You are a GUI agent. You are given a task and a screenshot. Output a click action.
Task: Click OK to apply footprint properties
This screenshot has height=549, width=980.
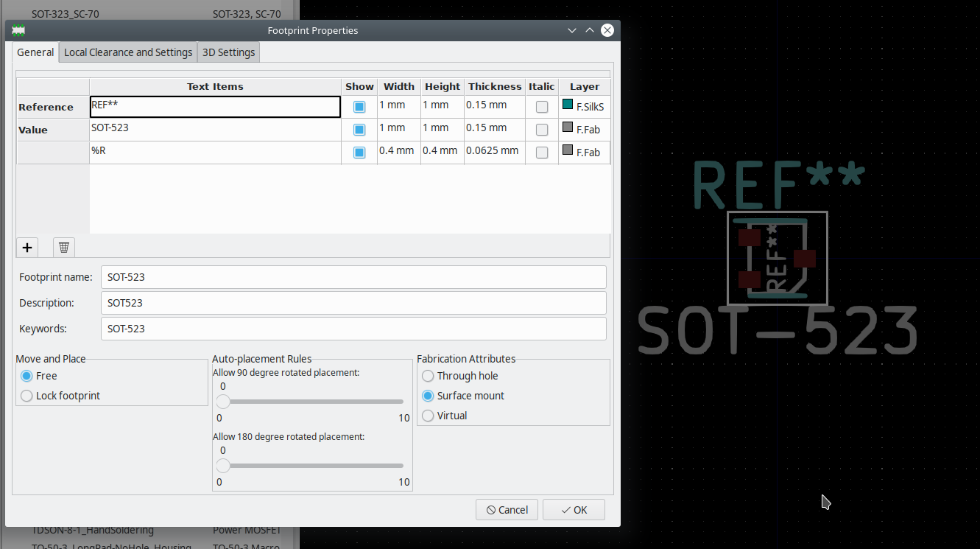click(574, 509)
